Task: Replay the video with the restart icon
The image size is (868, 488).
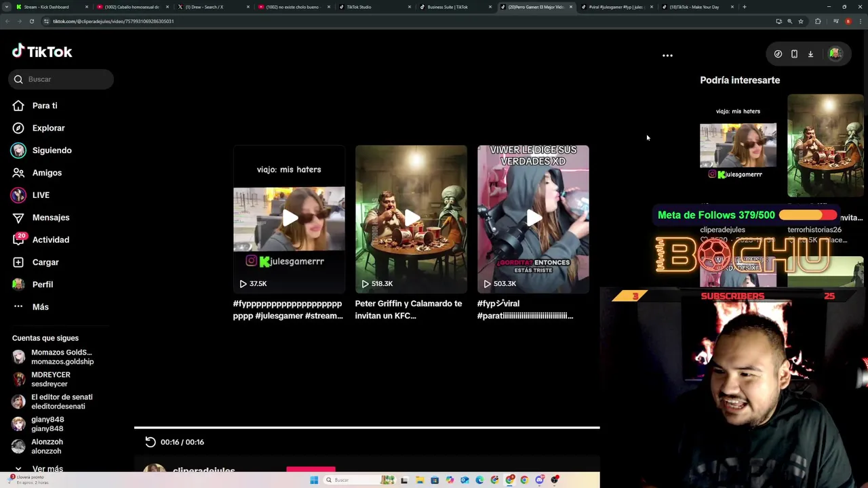Action: click(x=151, y=442)
